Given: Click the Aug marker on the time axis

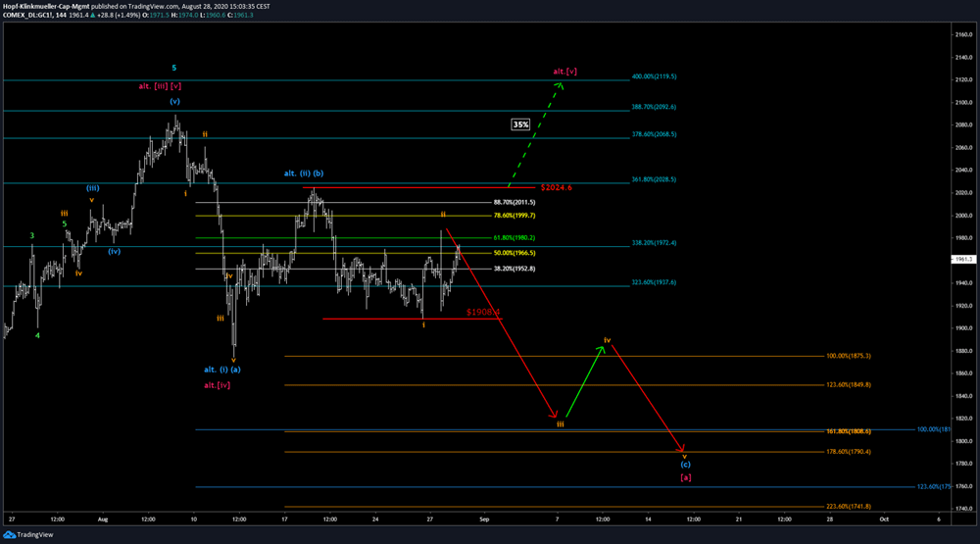Looking at the screenshot, I should coord(102,519).
